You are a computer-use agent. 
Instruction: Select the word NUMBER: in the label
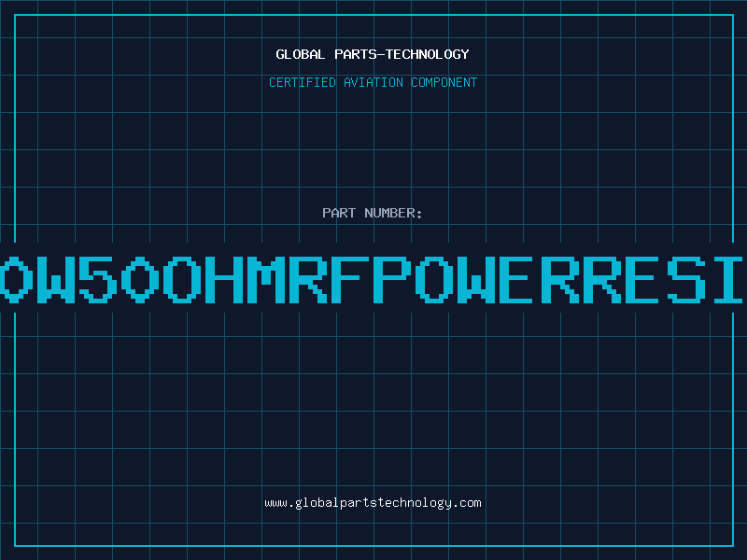393,213
